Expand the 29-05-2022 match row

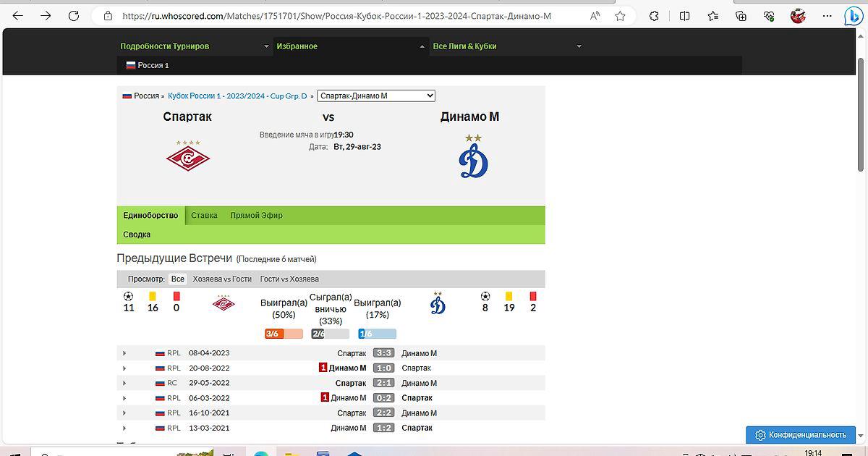(x=124, y=383)
